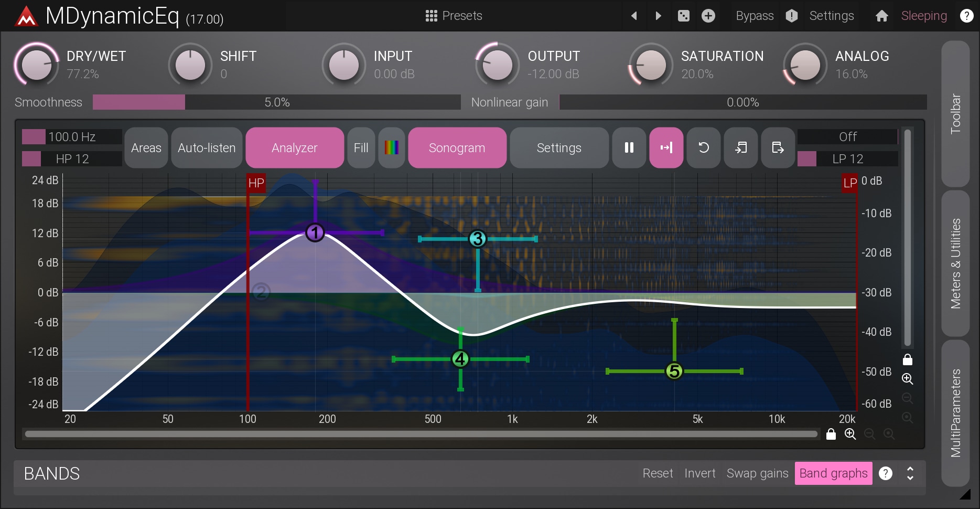Pause the analyzer display

[x=629, y=148]
